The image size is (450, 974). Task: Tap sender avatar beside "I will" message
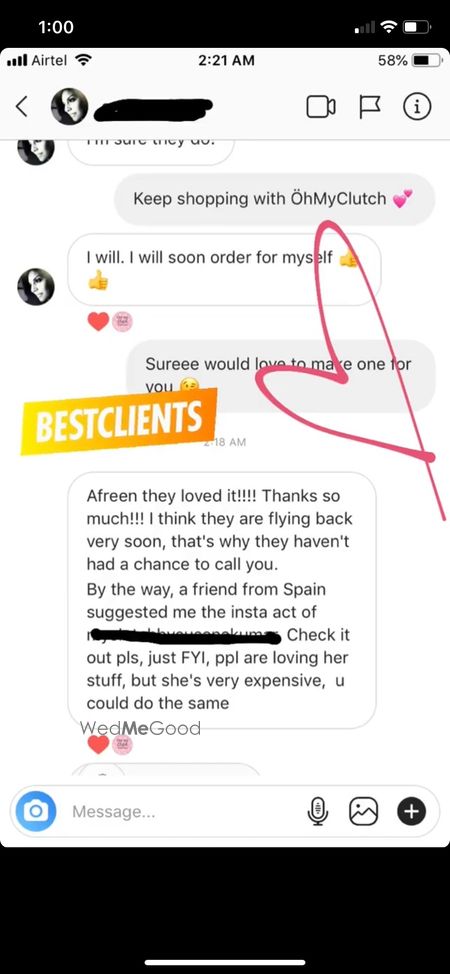click(x=35, y=287)
